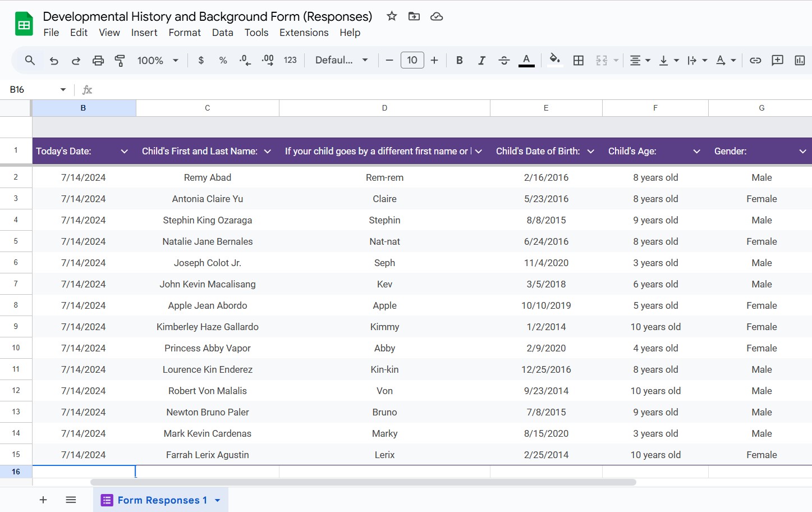
Task: Click the Insert link icon
Action: (x=755, y=61)
